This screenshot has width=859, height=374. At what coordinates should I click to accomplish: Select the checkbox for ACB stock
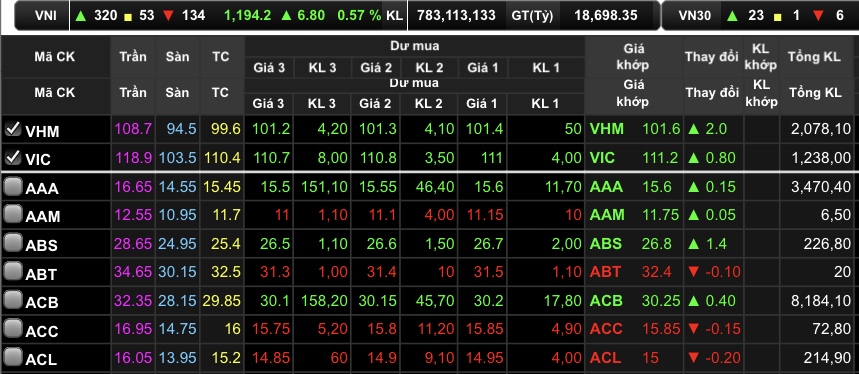coord(13,300)
